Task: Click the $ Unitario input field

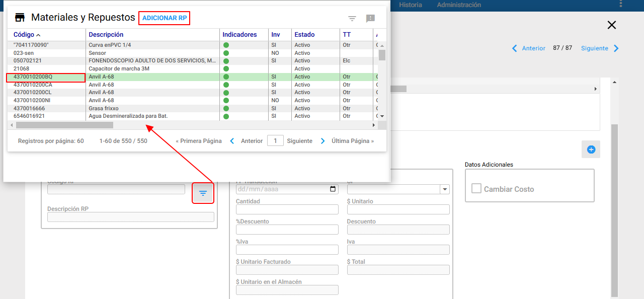Action: click(398, 209)
